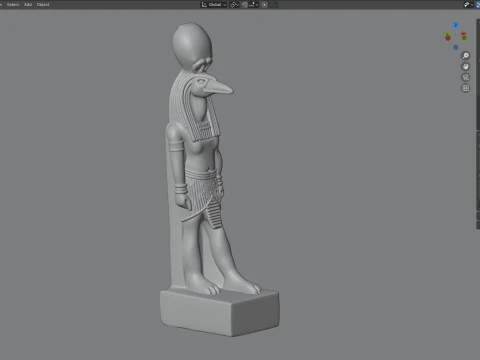The width and height of the screenshot is (480, 360).
Task: Open the Object menu
Action: [x=43, y=5]
